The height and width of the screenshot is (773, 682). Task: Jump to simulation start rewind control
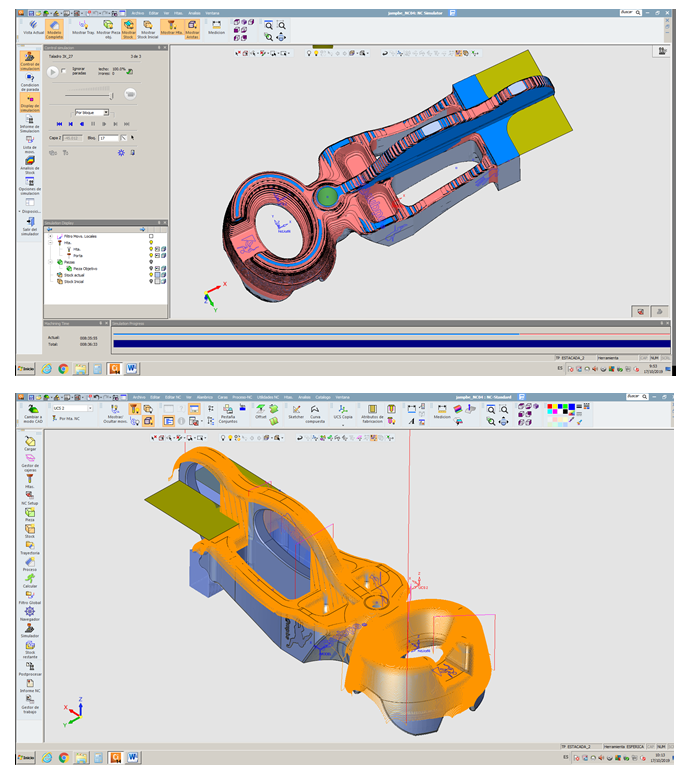(59, 124)
